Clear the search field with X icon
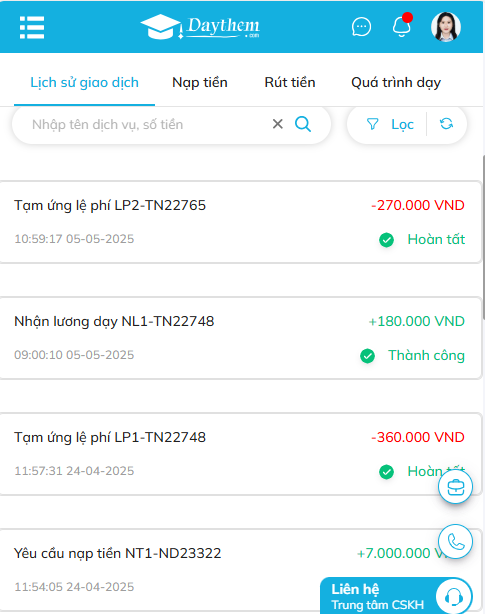485x614 pixels. point(278,124)
